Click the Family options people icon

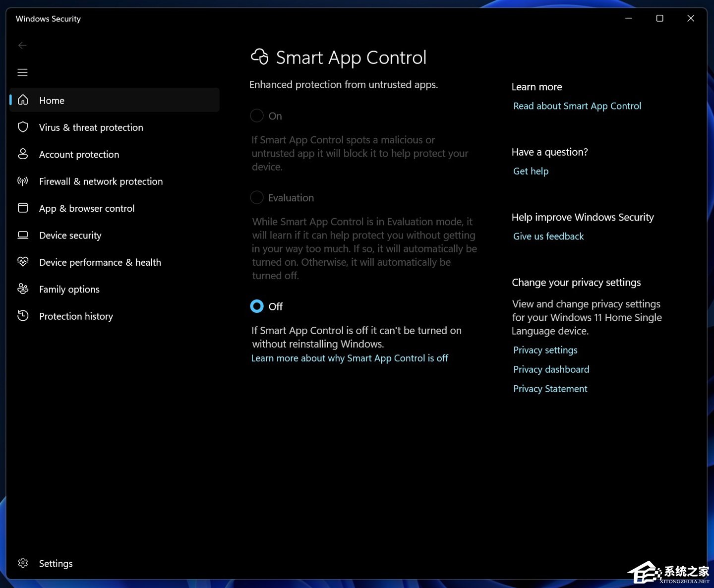coord(23,289)
